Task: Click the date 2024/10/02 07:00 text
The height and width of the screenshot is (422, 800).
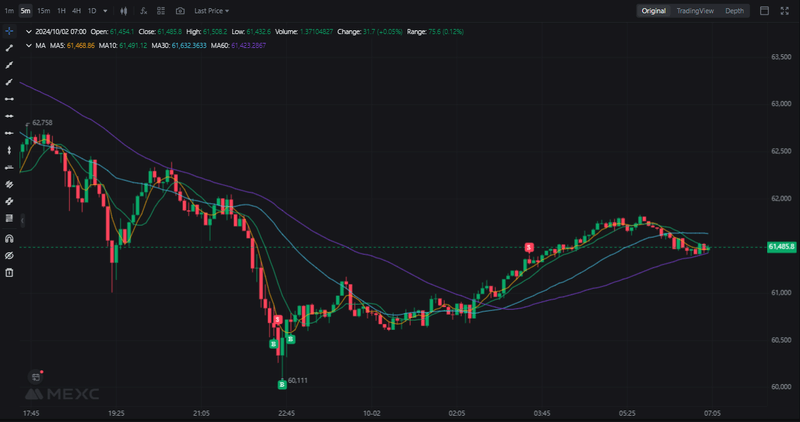Action: [x=61, y=32]
